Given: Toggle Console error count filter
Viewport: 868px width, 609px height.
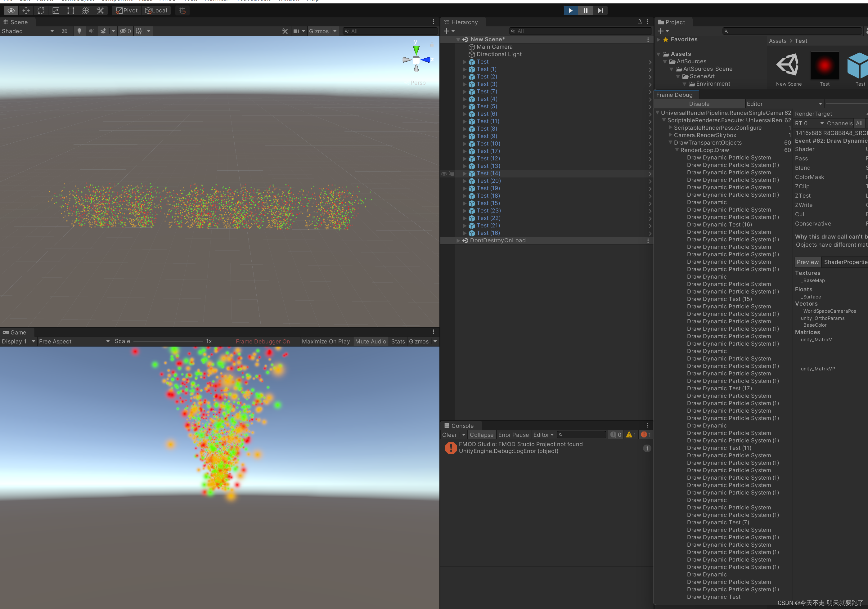Looking at the screenshot, I should pos(646,435).
